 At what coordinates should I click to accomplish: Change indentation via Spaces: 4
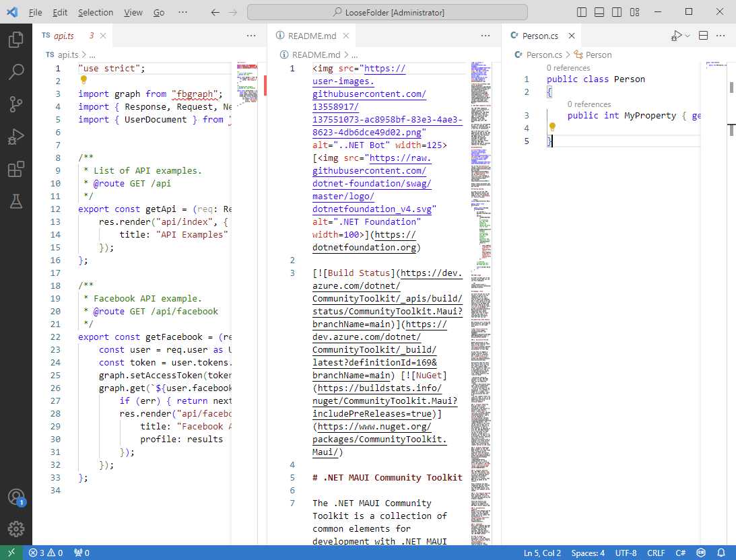click(x=588, y=553)
